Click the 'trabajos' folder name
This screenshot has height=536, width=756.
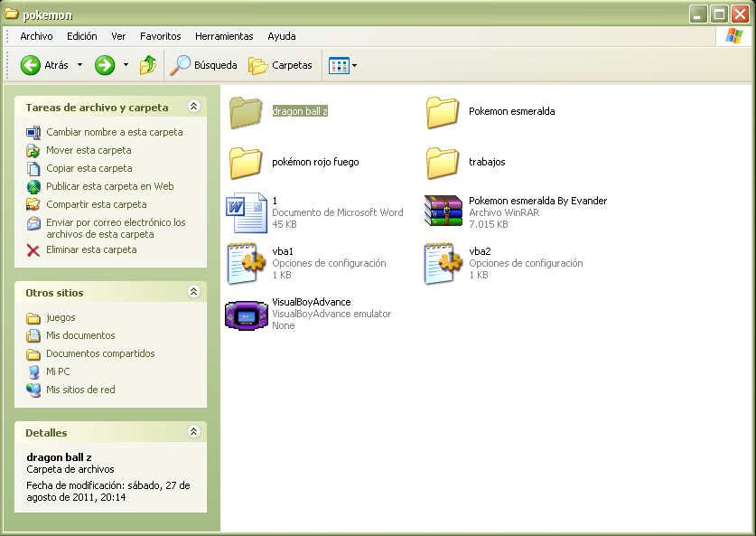click(x=487, y=162)
